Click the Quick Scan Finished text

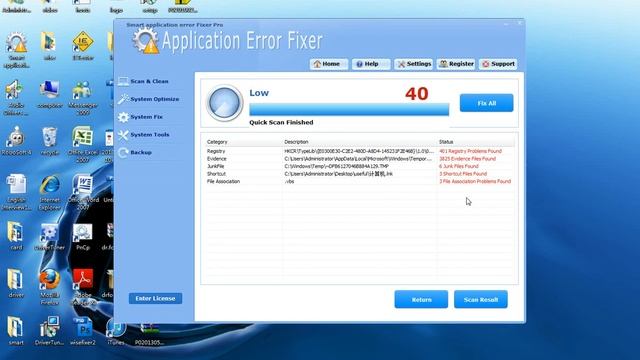pos(281,122)
